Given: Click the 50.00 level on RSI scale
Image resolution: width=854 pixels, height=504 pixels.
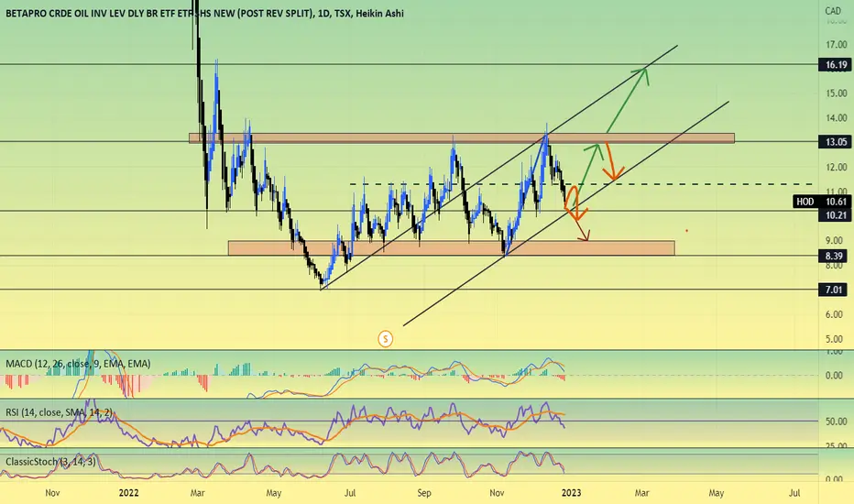Looking at the screenshot, I should click(836, 422).
